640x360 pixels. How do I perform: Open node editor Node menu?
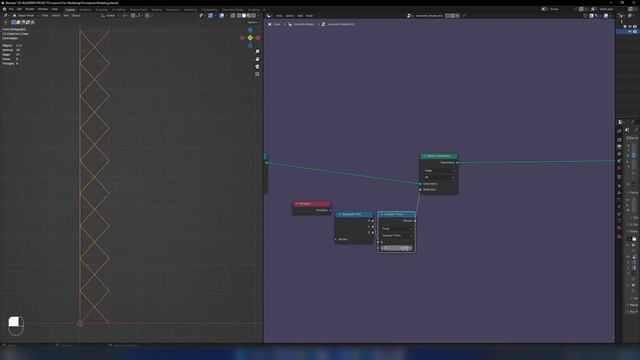309,16
